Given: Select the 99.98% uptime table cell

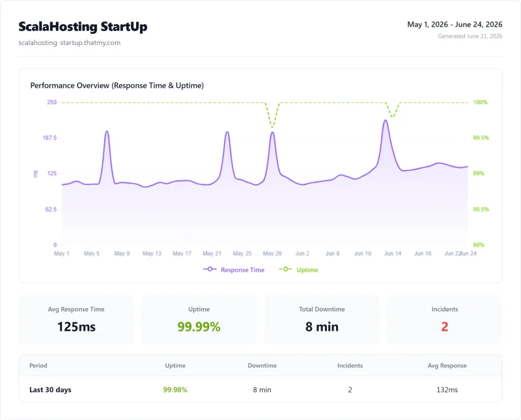Looking at the screenshot, I should [175, 390].
